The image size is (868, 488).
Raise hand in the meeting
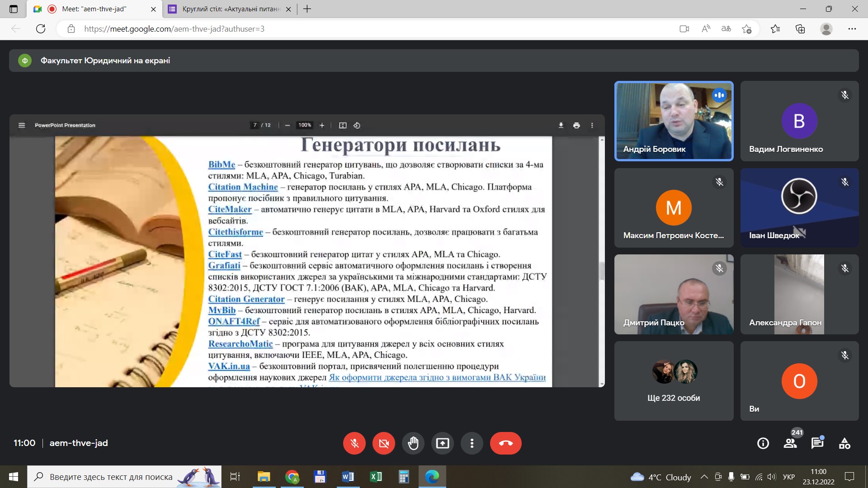413,443
